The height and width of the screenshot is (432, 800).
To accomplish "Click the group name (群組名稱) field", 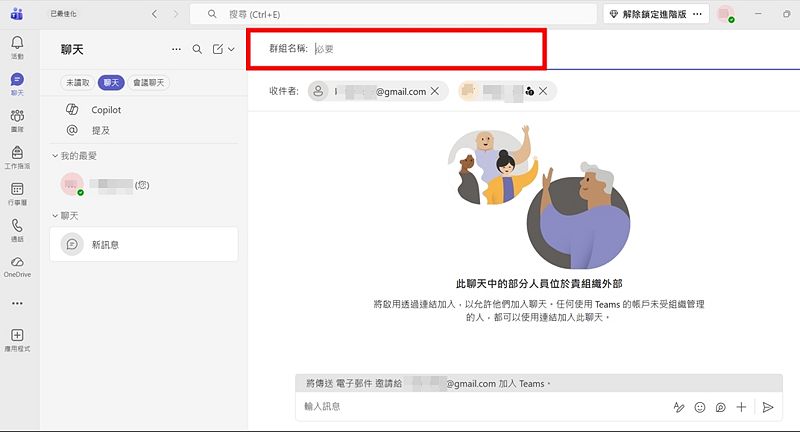I will click(396, 49).
